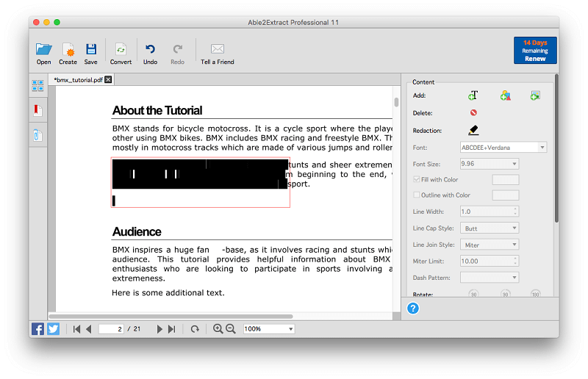Screen dimensions: 588x379
Task: Select the black redacted text block
Action: click(x=200, y=174)
